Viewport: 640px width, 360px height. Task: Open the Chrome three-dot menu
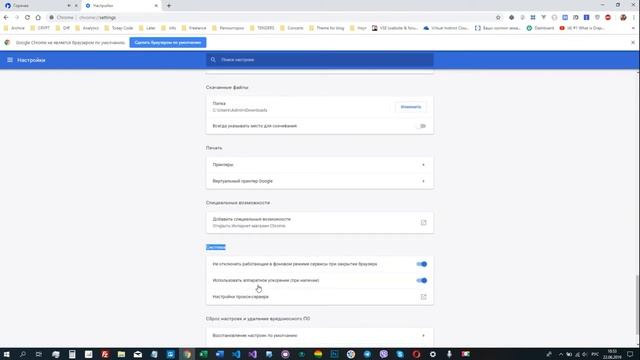tap(634, 18)
